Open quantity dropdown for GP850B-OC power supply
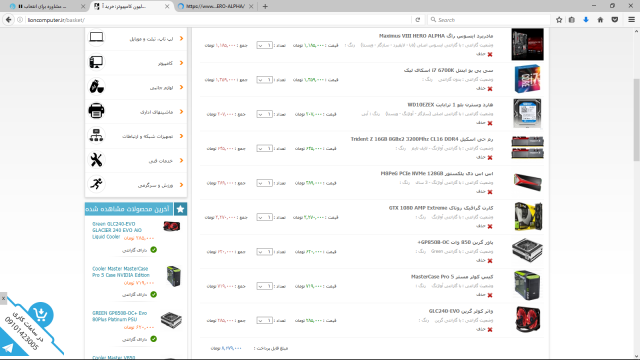640x360 pixels. tap(264, 252)
